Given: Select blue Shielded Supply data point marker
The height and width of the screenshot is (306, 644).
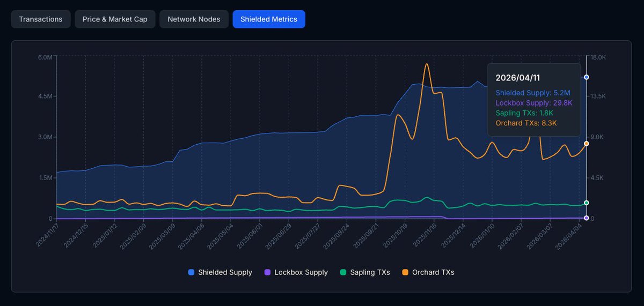Looking at the screenshot, I should pyautogui.click(x=586, y=77).
